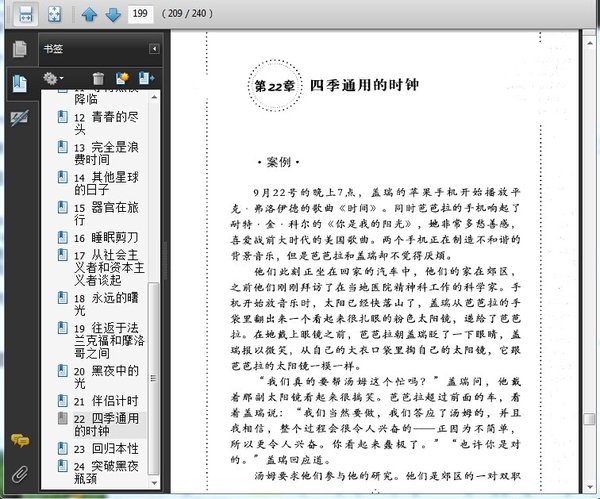This screenshot has height=499, width=600.
Task: Click bookmark icon beside 12 青春的尽头
Action: pos(63,117)
